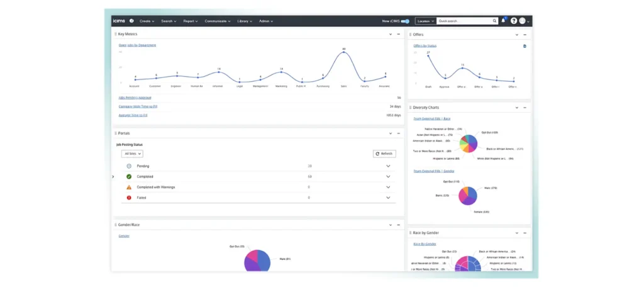Open the All Sites dropdown

pyautogui.click(x=132, y=154)
